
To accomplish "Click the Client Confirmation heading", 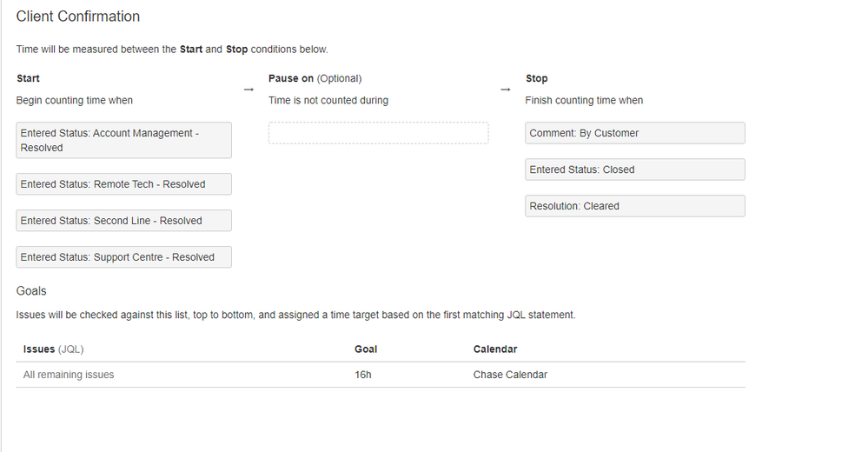I will pyautogui.click(x=78, y=17).
